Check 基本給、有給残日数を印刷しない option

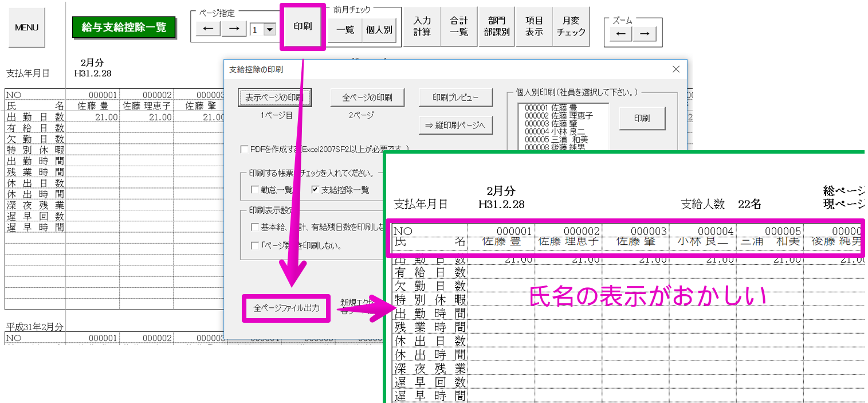click(x=256, y=227)
